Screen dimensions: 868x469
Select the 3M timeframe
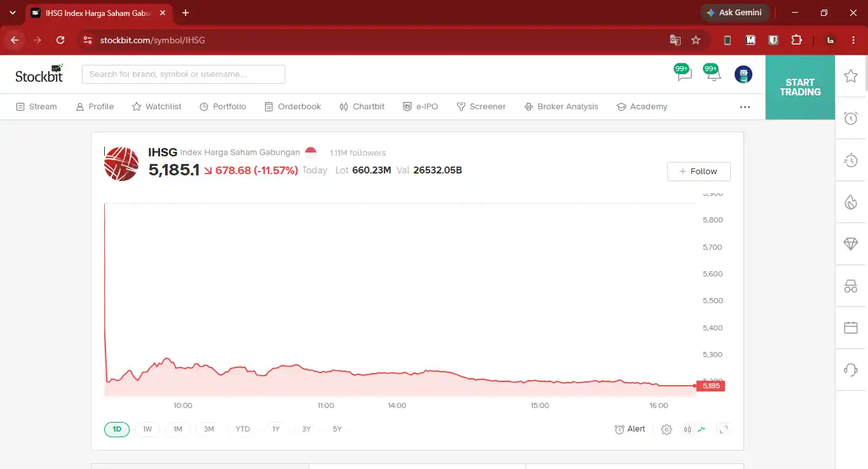(x=209, y=429)
